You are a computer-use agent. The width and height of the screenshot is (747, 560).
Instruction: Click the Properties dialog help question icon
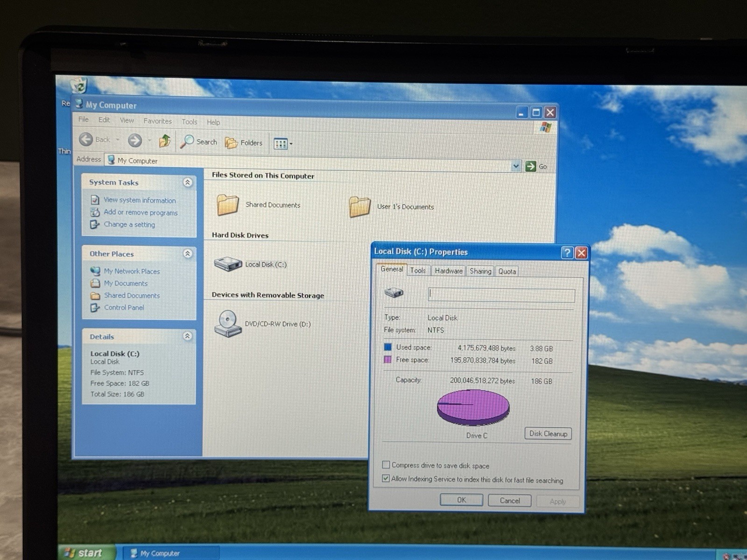pyautogui.click(x=567, y=253)
